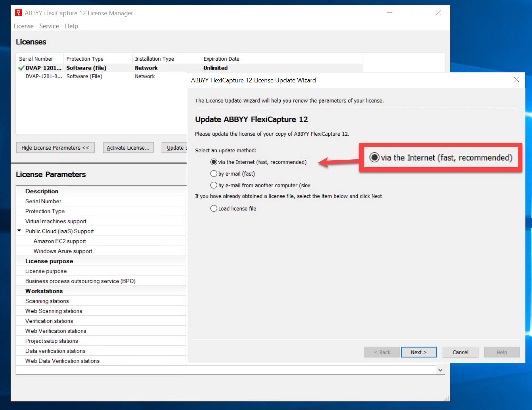This screenshot has height=410, width=532.
Task: Click the Serial Number parameter row
Action: click(101, 201)
